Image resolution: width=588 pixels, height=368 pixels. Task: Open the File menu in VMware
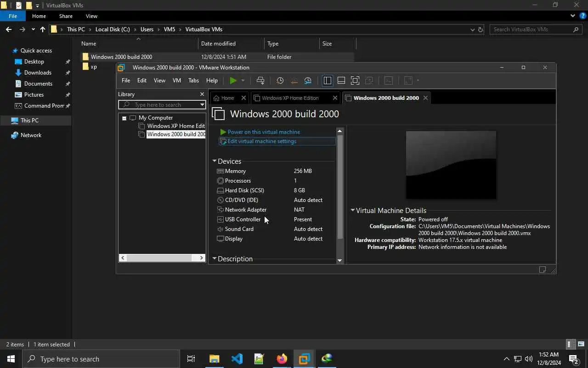pyautogui.click(x=126, y=80)
